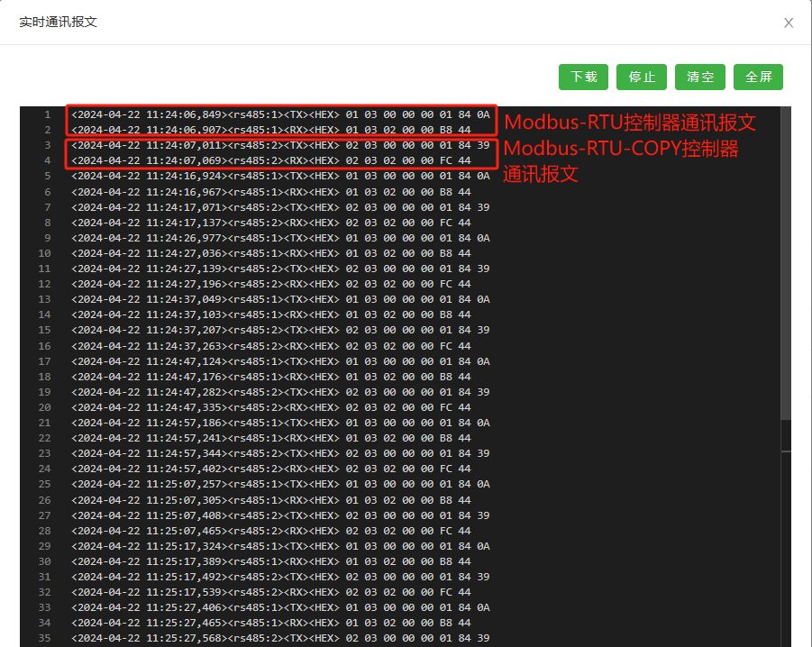Select log line 19 timestamped 11:24:47,282

(x=280, y=392)
